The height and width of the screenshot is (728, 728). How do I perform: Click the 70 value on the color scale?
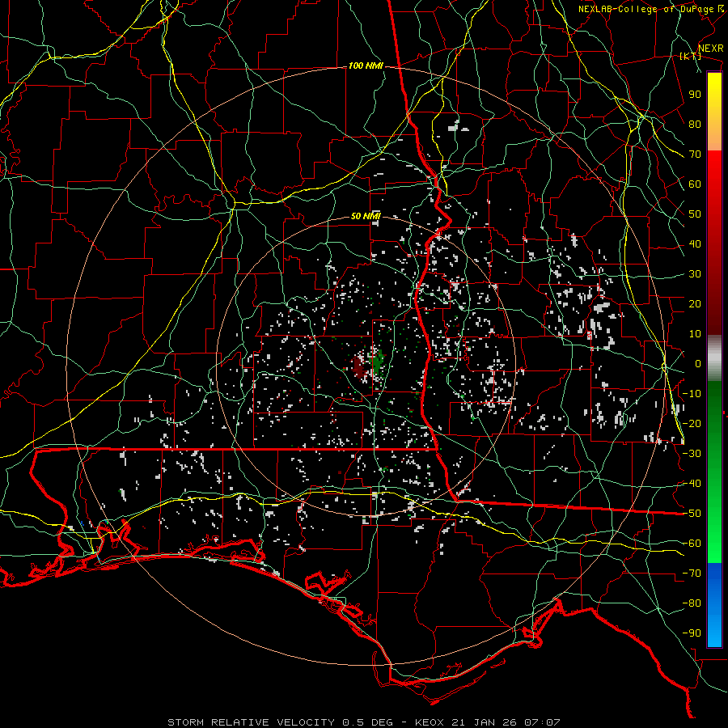point(695,154)
